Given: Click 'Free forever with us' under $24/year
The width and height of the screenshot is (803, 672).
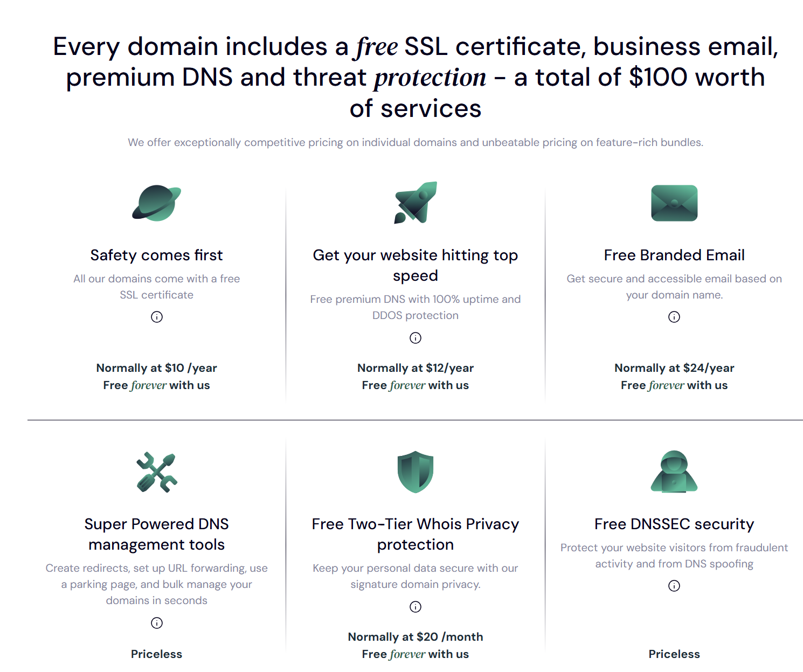Looking at the screenshot, I should coord(674,385).
